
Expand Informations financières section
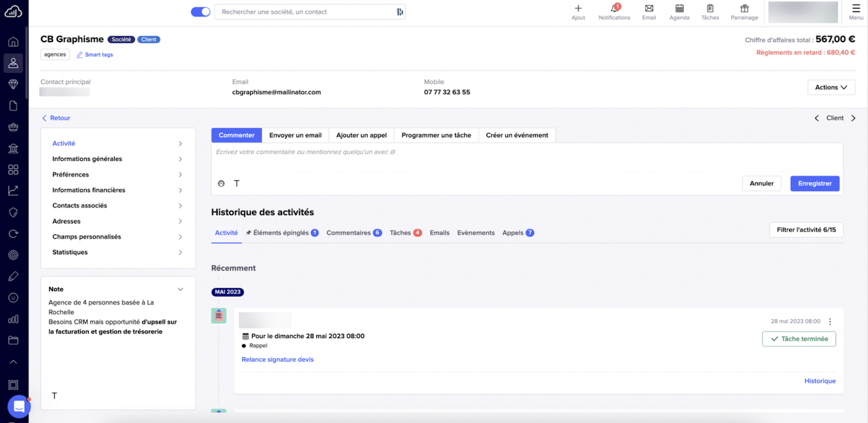tap(118, 190)
